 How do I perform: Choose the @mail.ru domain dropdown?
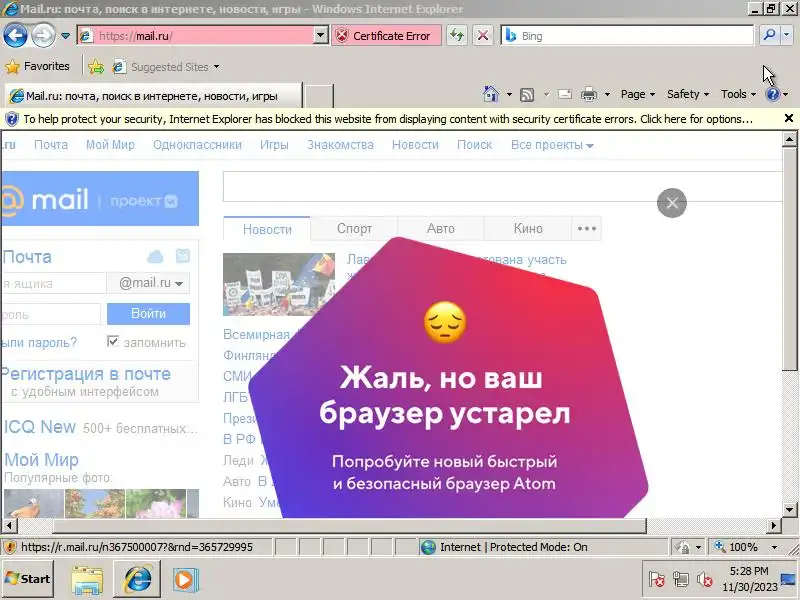point(148,283)
